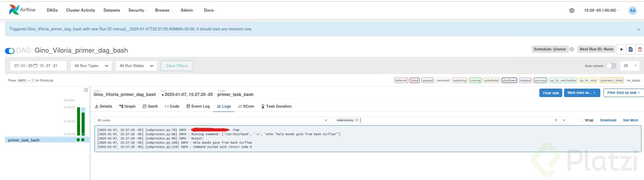
Task: Click the schedule info icon
Action: (572, 49)
